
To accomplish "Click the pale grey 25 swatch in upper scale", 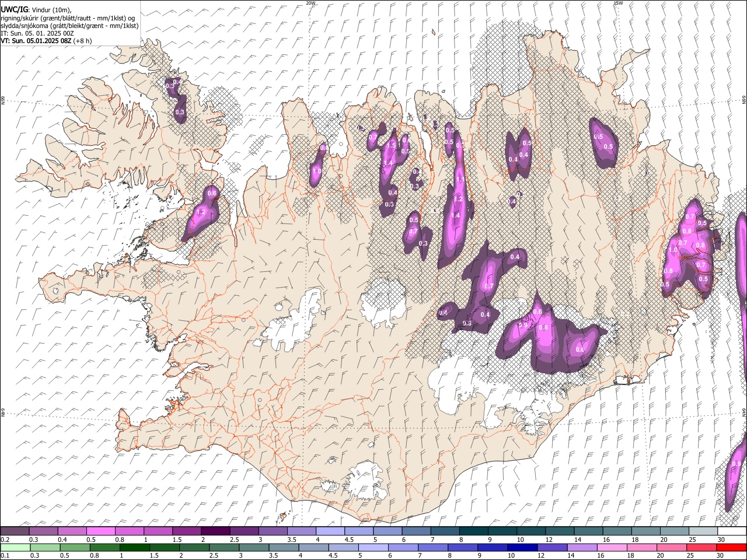I will [703, 531].
